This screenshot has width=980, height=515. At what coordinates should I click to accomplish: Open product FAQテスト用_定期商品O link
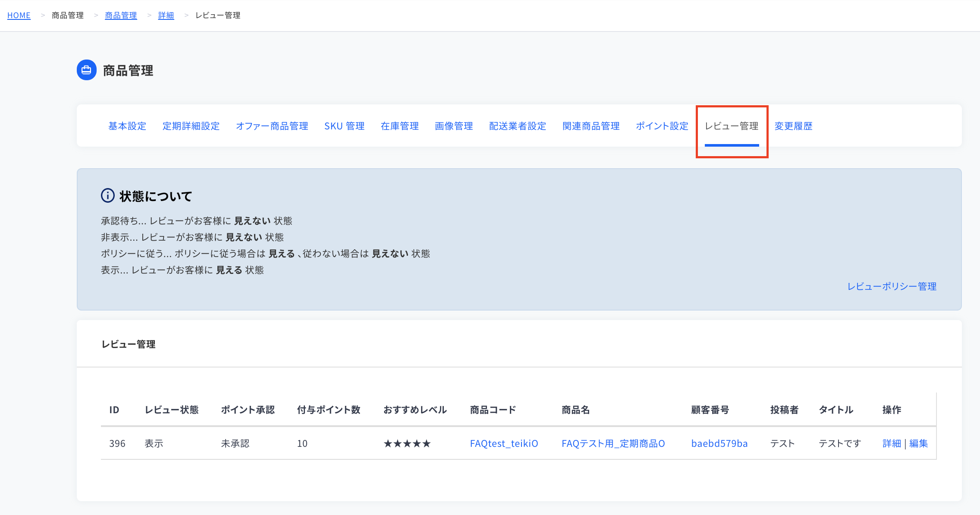pyautogui.click(x=613, y=443)
